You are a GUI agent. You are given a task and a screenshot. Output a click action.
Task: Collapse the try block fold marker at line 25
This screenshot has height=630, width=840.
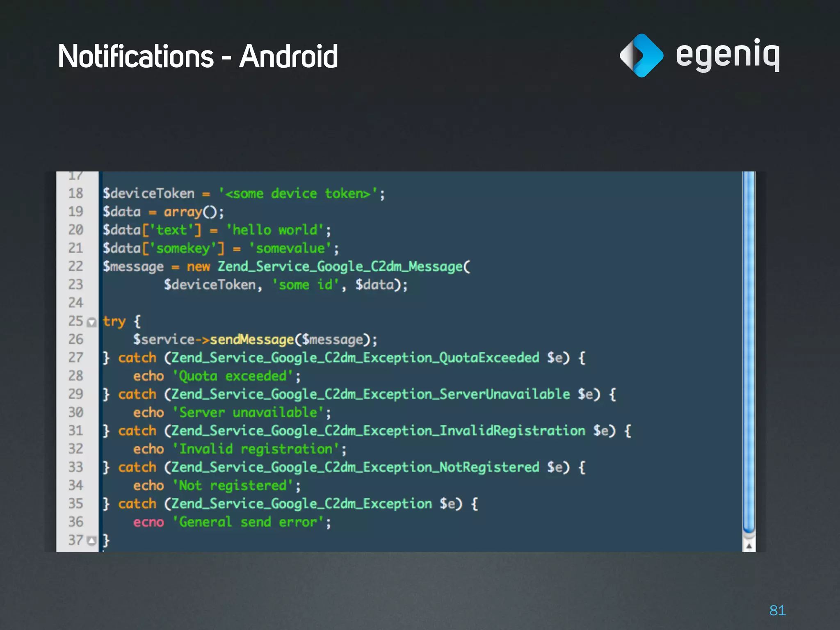[x=92, y=322]
